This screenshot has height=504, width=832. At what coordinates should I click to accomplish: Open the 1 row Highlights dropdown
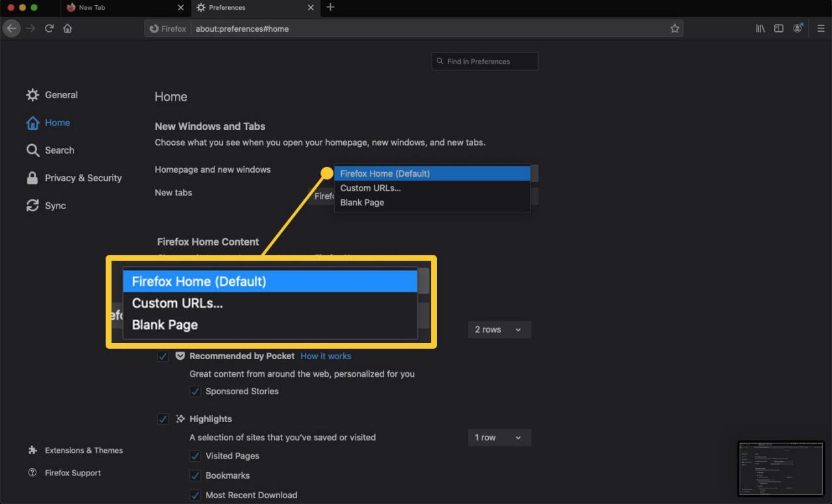pos(499,437)
